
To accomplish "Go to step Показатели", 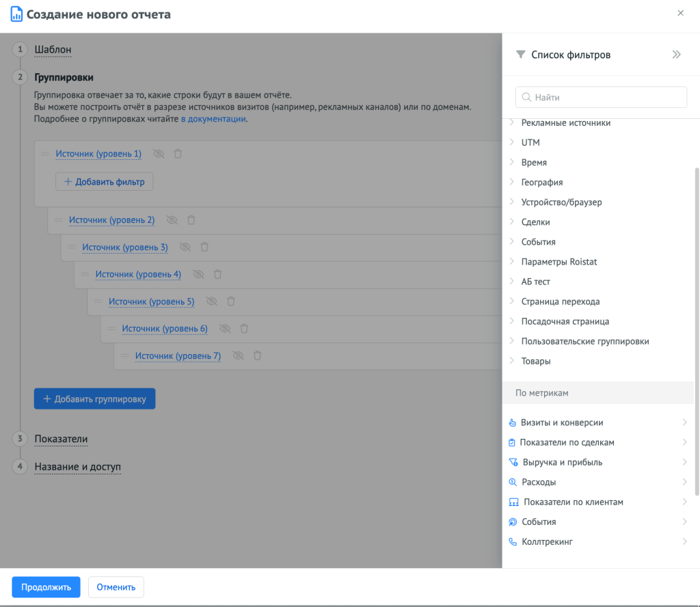I will (x=61, y=439).
